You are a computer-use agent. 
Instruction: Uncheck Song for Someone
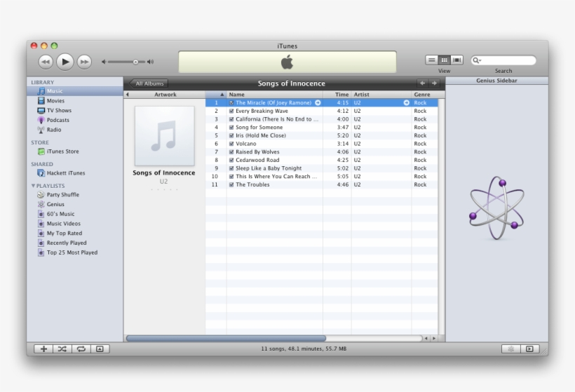[x=231, y=127]
